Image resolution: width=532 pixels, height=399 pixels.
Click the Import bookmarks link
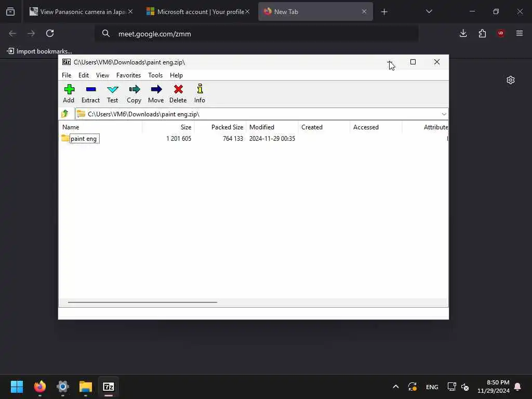pyautogui.click(x=39, y=51)
